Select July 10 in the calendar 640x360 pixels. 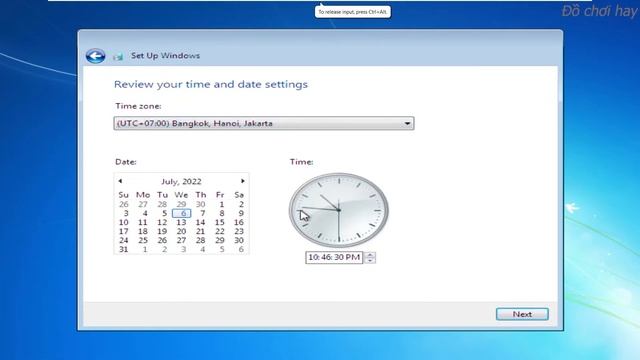click(x=123, y=222)
